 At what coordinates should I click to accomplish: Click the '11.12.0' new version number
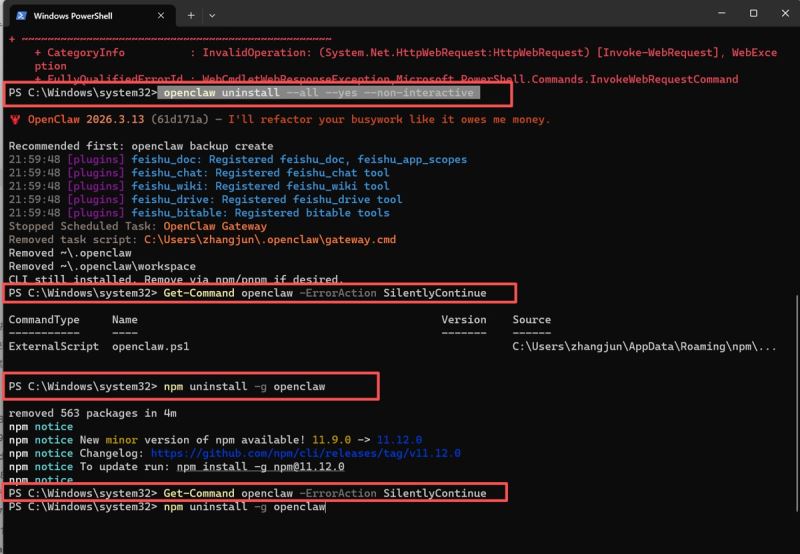399,440
